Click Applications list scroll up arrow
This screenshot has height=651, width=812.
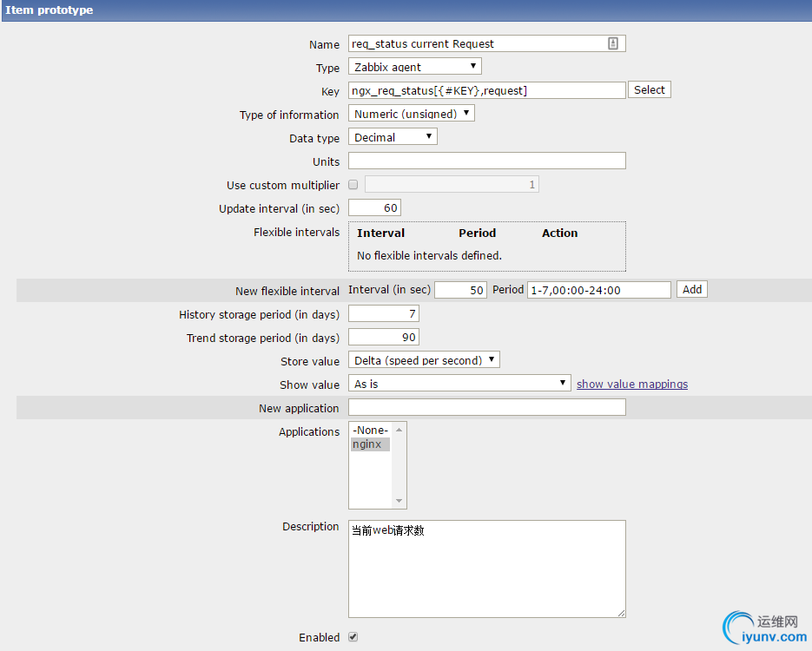point(399,430)
